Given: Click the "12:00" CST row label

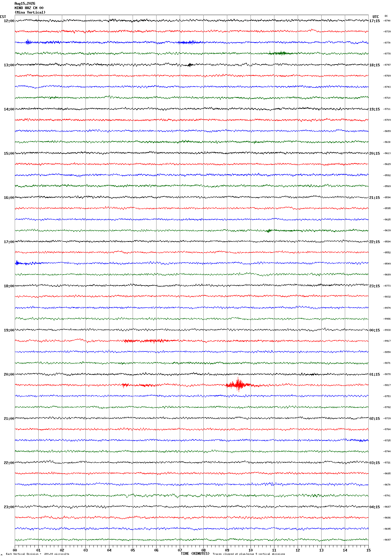Looking at the screenshot, I should (9, 21).
